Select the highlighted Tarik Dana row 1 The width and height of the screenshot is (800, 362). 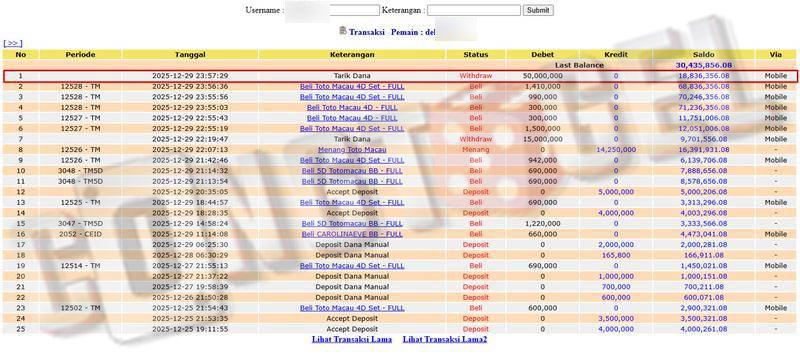pos(400,76)
